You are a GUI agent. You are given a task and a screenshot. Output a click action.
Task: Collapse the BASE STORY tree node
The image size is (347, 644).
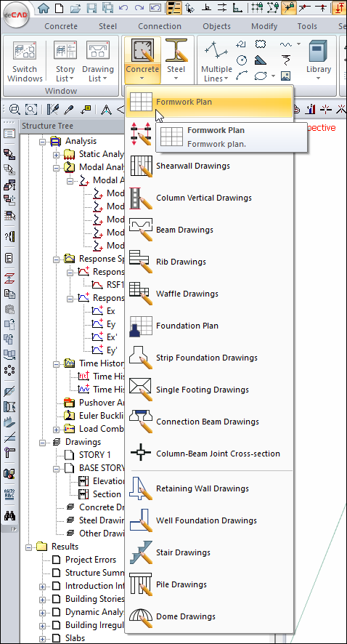(56, 469)
